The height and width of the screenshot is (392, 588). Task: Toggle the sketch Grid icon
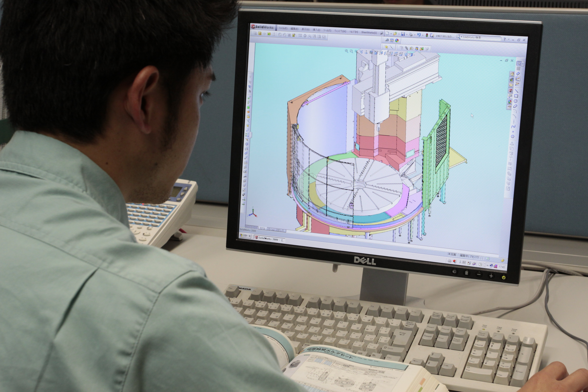coord(518,69)
